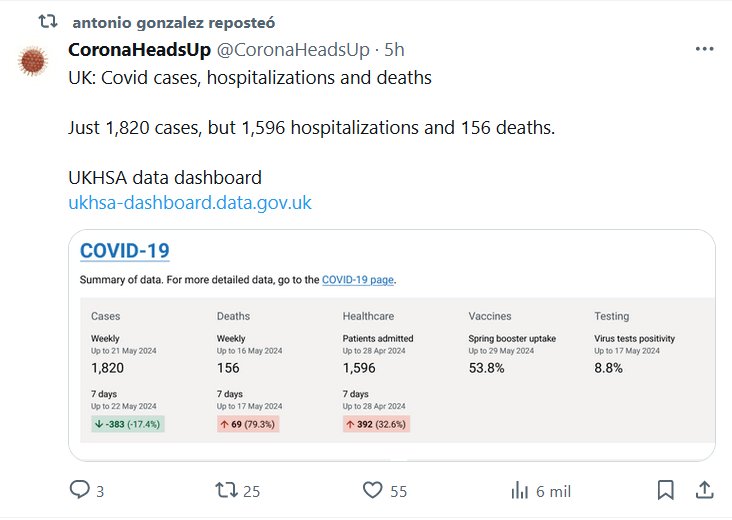
Task: Click the green -383 cases change badge
Action: [127, 424]
